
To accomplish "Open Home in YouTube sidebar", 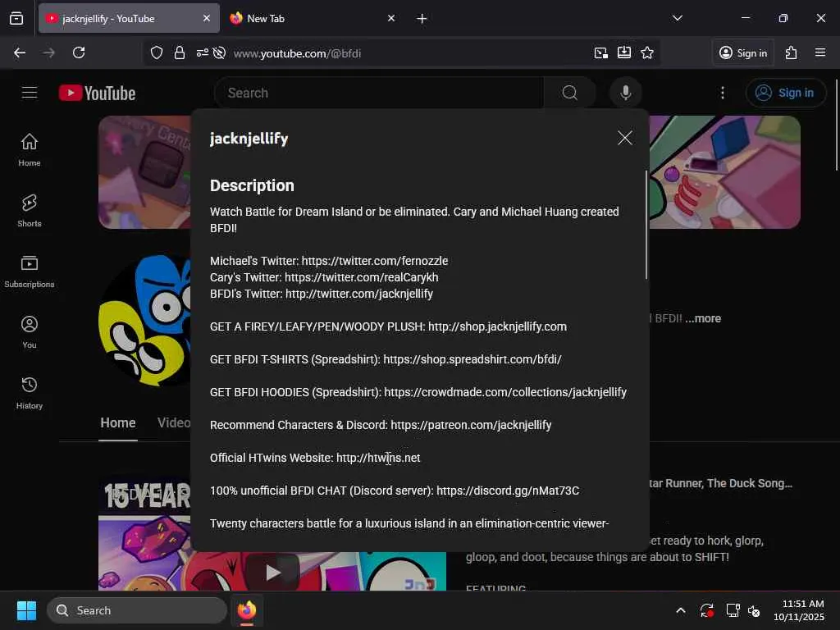I will click(x=30, y=150).
